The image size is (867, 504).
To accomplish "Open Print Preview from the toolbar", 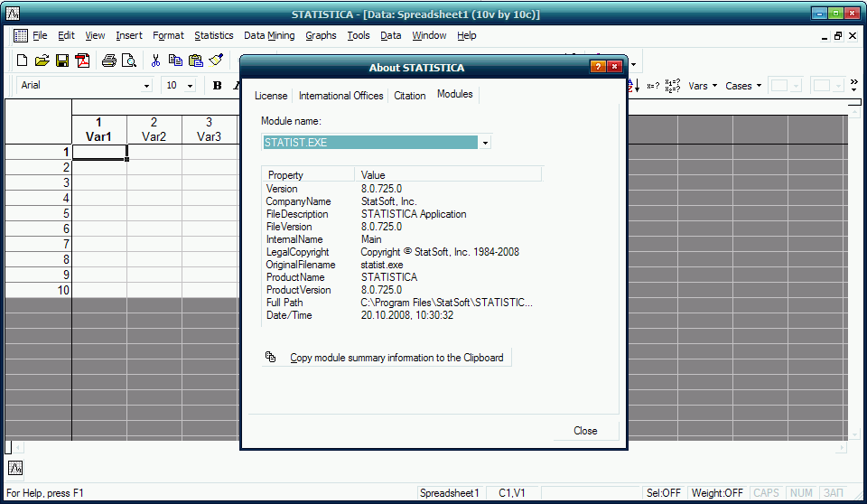I will [x=129, y=61].
